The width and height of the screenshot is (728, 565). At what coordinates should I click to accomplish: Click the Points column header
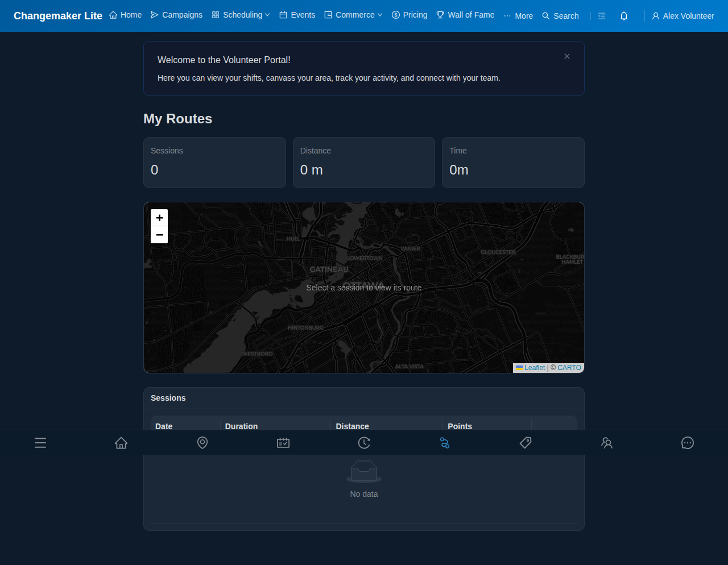[x=487, y=426]
